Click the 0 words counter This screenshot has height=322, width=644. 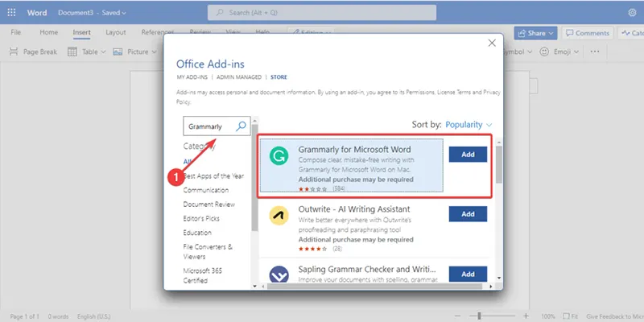click(x=58, y=316)
